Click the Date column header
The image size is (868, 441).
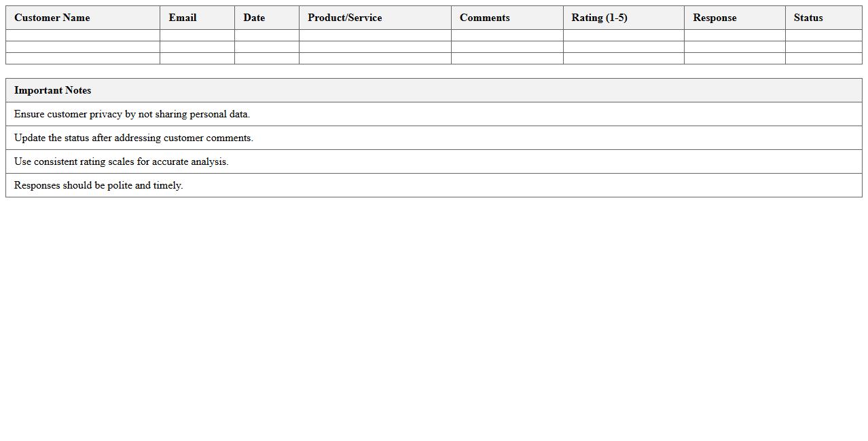(x=254, y=18)
